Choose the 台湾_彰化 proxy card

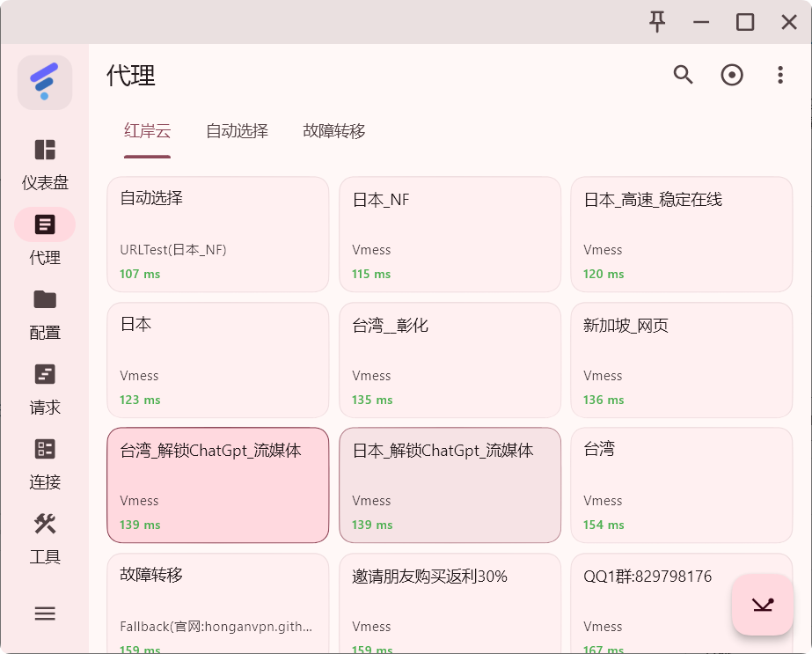[x=450, y=360]
